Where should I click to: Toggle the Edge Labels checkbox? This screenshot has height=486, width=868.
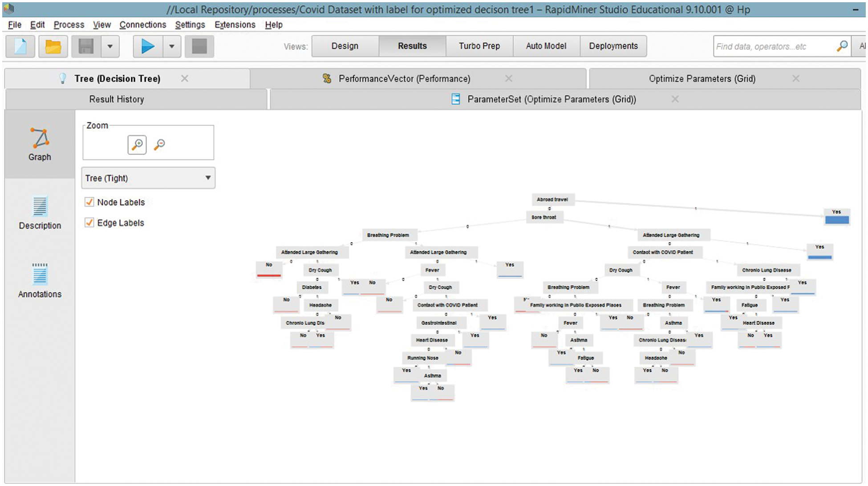click(x=89, y=223)
